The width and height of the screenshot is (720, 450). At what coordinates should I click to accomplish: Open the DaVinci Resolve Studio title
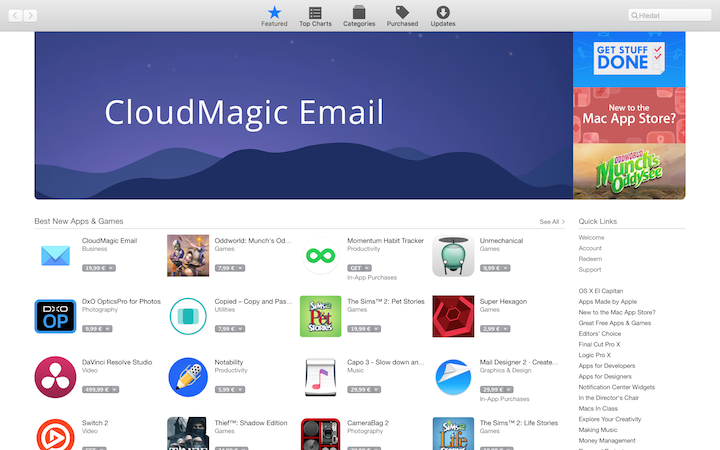click(x=117, y=362)
